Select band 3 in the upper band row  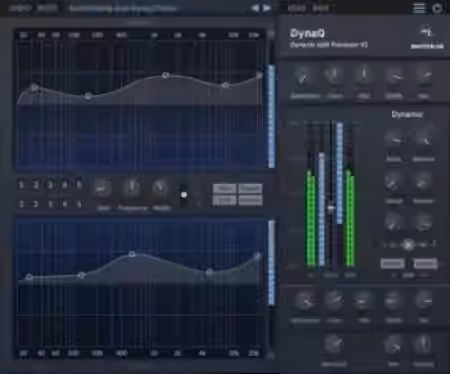pos(50,185)
